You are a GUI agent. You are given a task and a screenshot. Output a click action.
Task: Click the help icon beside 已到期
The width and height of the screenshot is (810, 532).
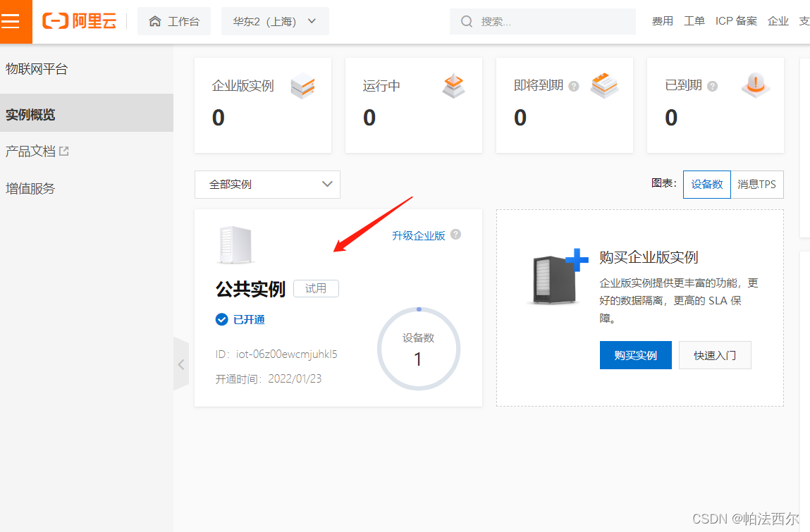pyautogui.click(x=713, y=86)
